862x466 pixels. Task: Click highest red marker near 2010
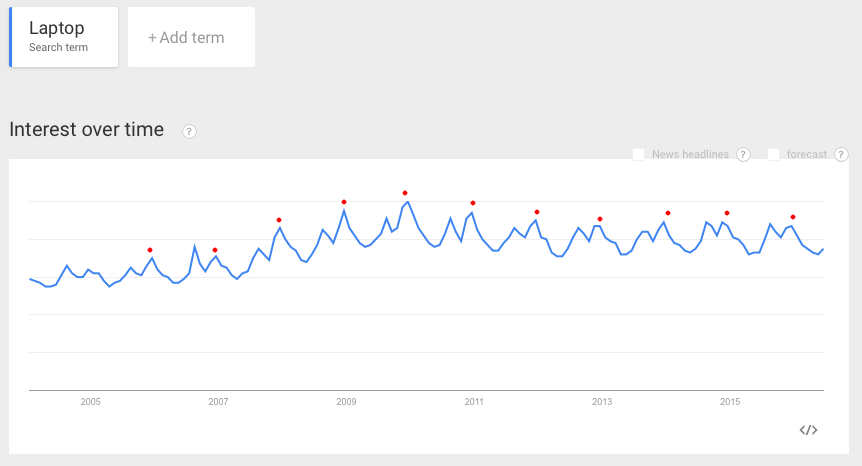click(405, 193)
